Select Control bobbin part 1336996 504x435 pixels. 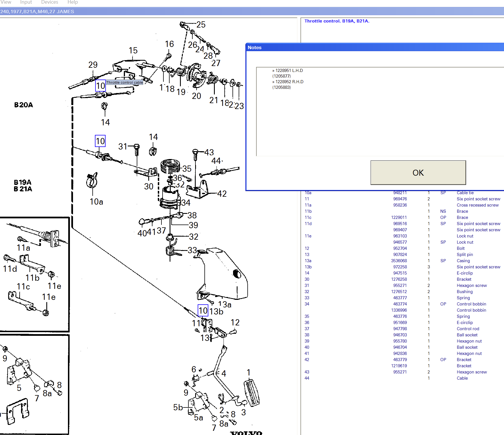point(402,310)
